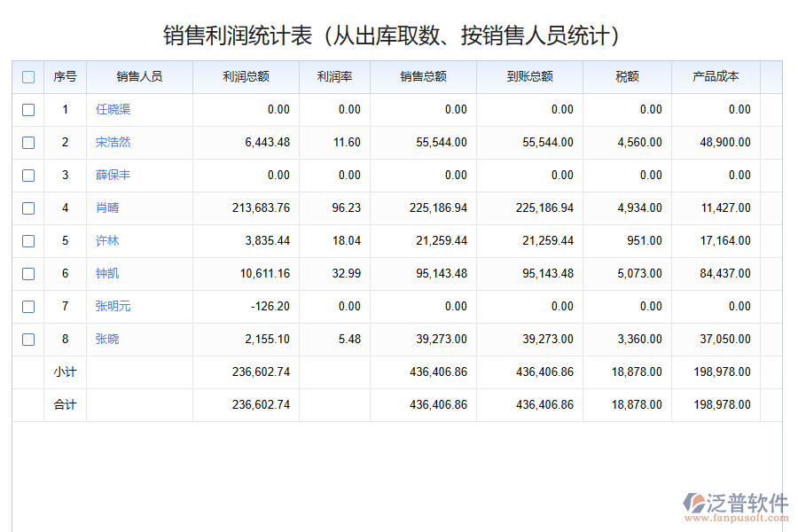This screenshot has width=798, height=532.
Task: Open salesperson 肖晴's detail link
Action: coord(107,207)
